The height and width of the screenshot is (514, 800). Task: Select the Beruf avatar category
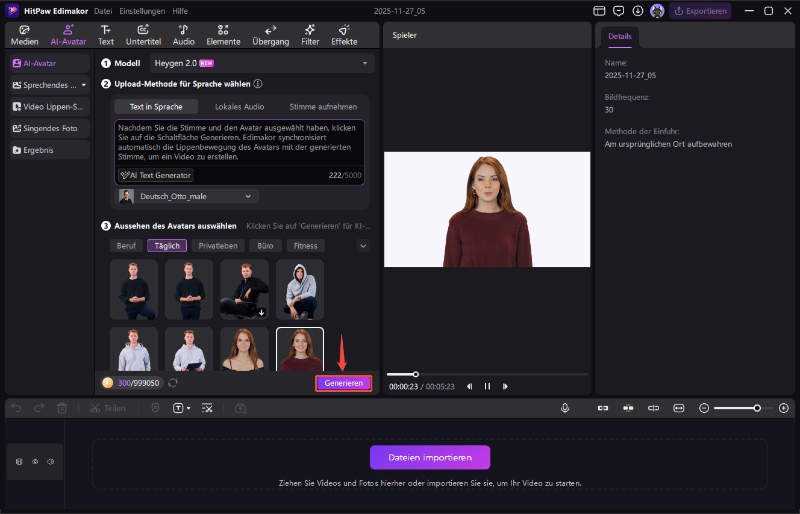[126, 246]
